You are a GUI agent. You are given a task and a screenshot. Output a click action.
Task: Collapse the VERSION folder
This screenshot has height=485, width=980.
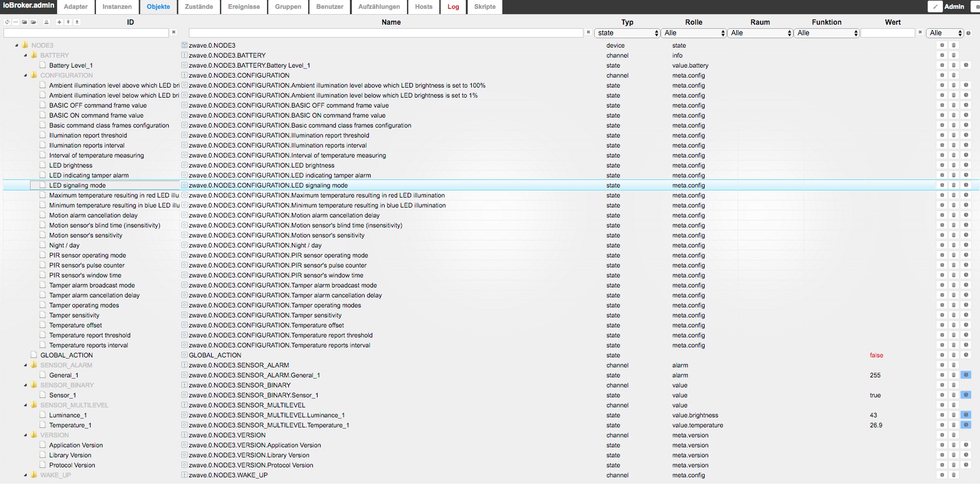pyautogui.click(x=25, y=435)
